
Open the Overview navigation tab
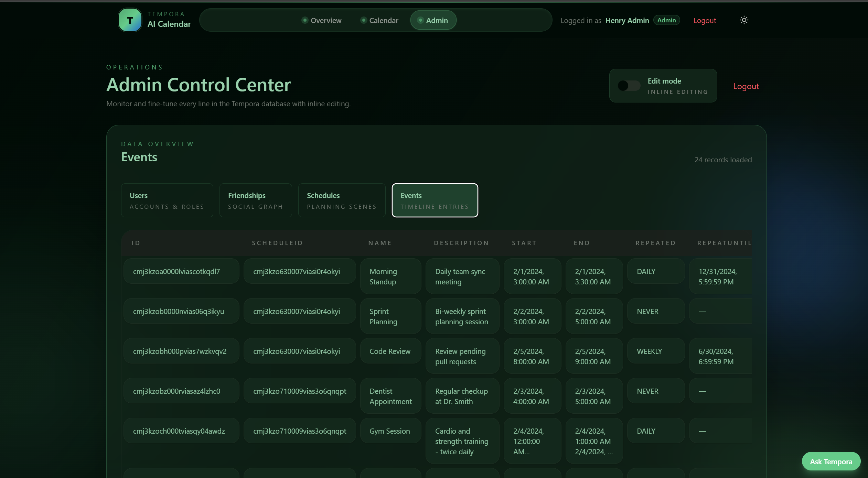coord(321,20)
